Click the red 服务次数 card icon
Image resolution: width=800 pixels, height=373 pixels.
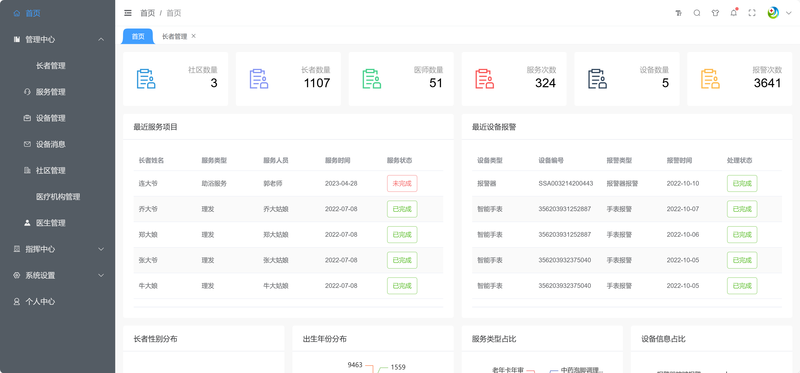pos(485,79)
